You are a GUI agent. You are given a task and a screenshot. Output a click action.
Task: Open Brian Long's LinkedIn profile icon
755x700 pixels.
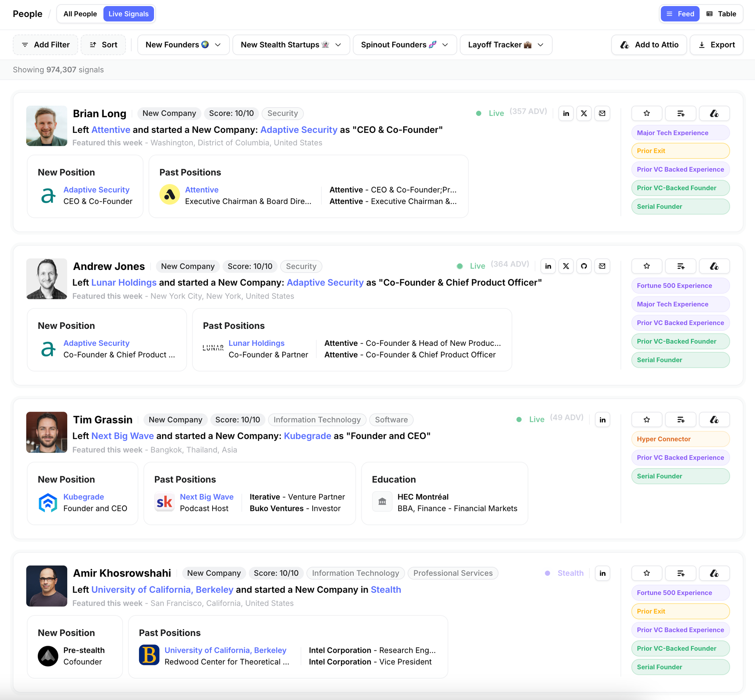565,113
